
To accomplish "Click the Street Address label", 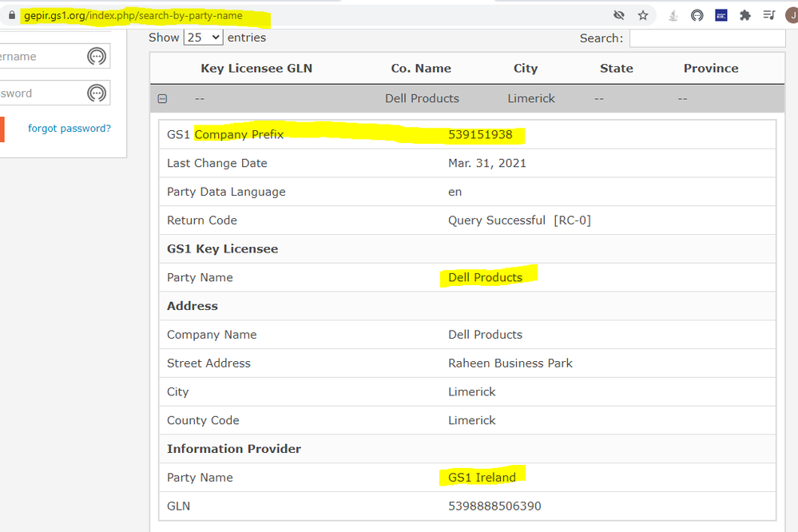I will click(x=208, y=363).
